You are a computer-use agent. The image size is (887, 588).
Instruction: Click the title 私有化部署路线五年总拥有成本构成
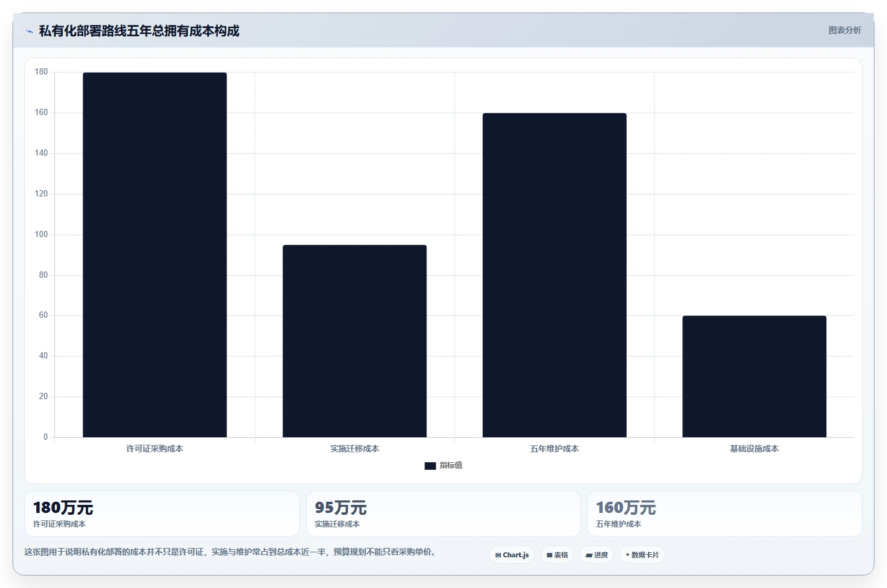(x=139, y=31)
